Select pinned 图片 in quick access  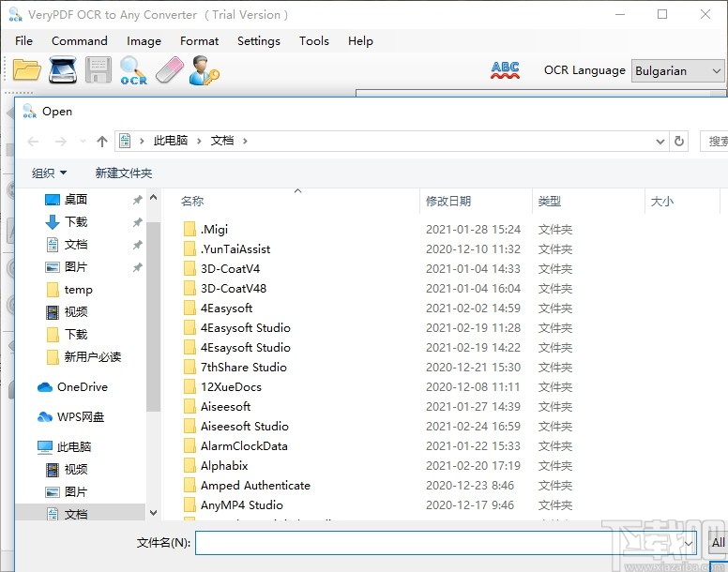click(x=76, y=266)
